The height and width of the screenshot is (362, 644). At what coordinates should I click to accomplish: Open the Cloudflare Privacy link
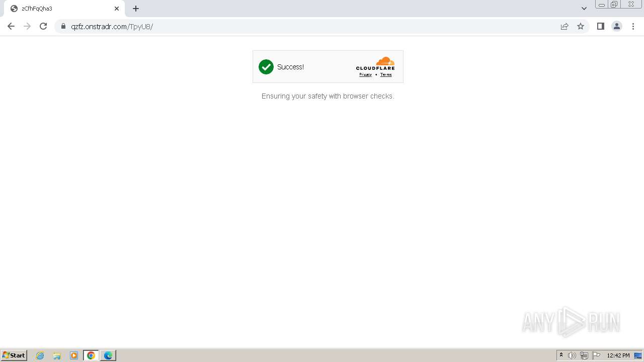coord(365,74)
